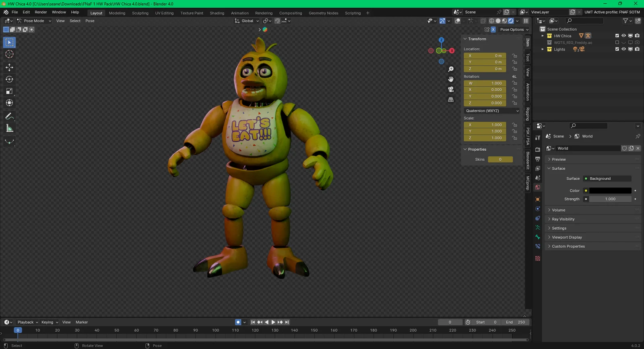Open Global transform orientation dropdown

[x=247, y=21]
